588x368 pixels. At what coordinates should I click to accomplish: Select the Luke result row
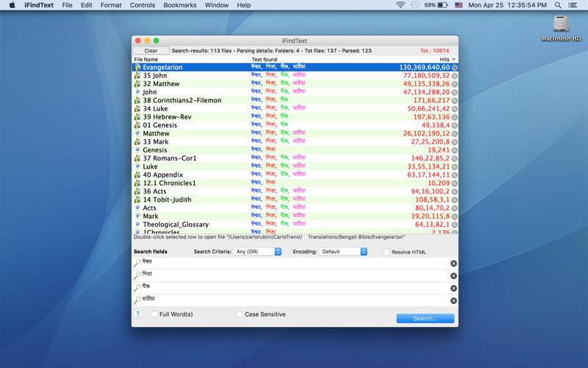click(295, 166)
